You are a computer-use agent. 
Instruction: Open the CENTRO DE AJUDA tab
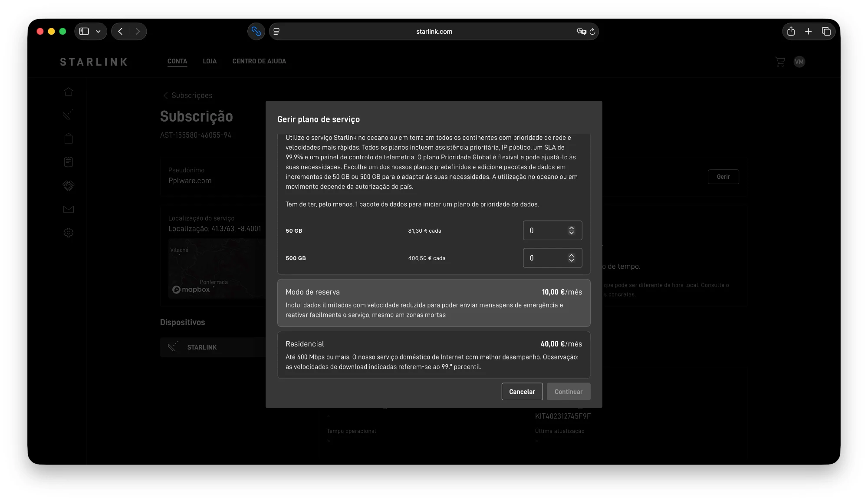click(259, 61)
